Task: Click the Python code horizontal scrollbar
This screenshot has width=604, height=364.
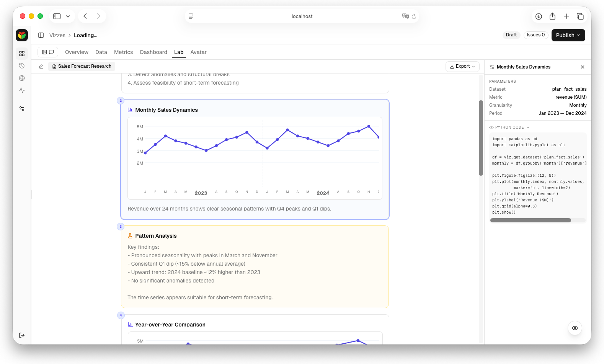Action: 531,220
